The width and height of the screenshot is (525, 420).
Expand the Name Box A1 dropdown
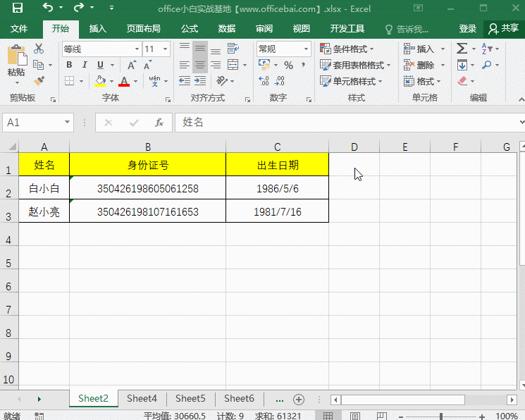coord(68,122)
